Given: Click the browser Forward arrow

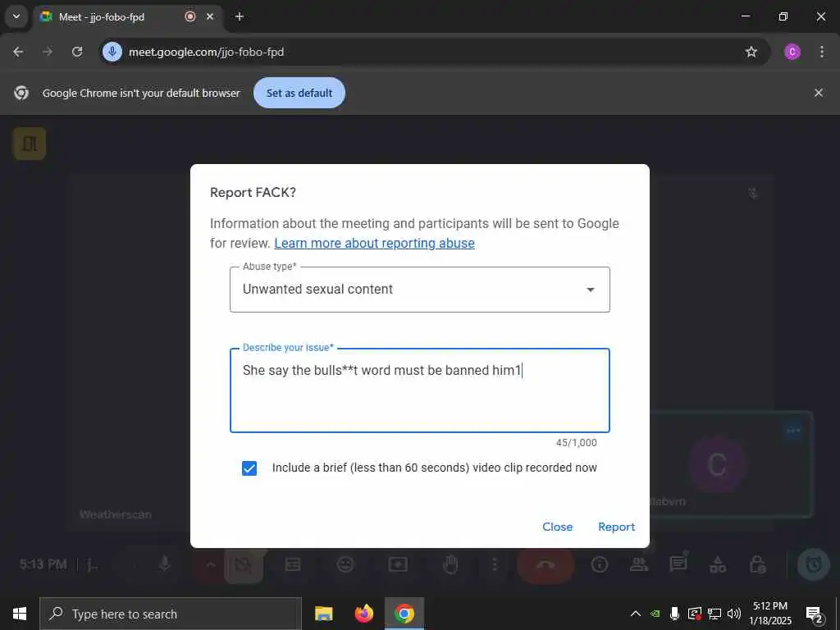Looking at the screenshot, I should coord(48,52).
